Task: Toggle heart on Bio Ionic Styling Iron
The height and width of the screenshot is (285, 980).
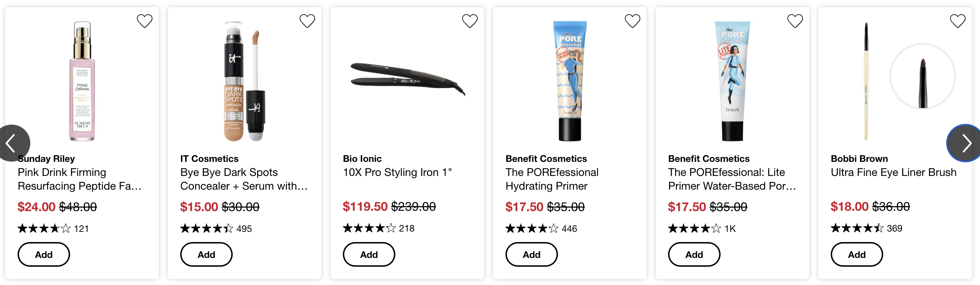Action: tap(470, 21)
